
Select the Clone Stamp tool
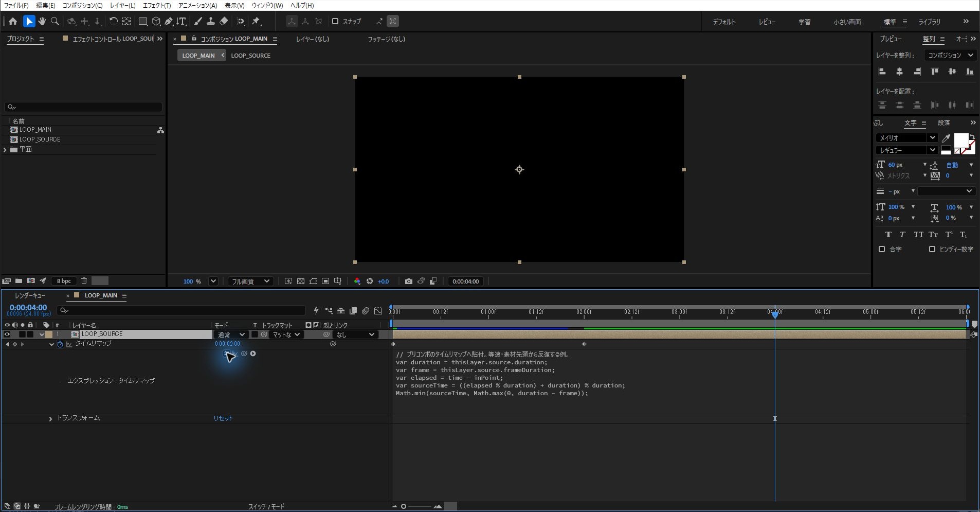pyautogui.click(x=211, y=21)
